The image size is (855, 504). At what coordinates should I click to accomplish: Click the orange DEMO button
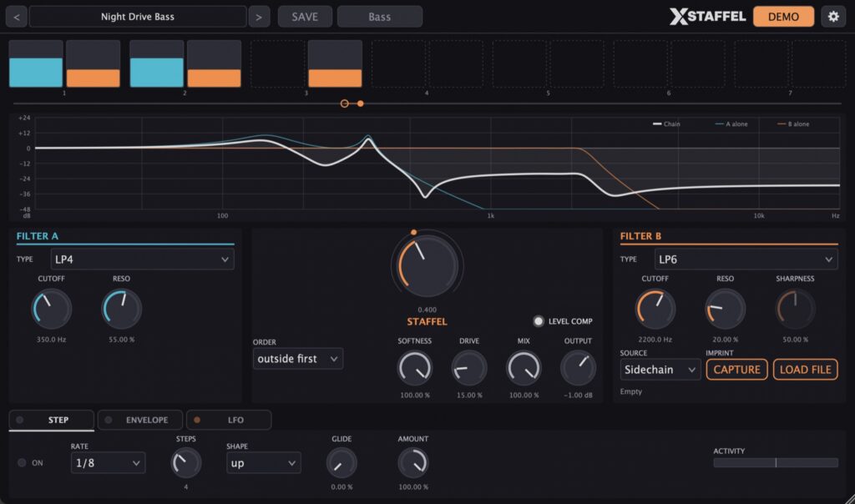[783, 17]
